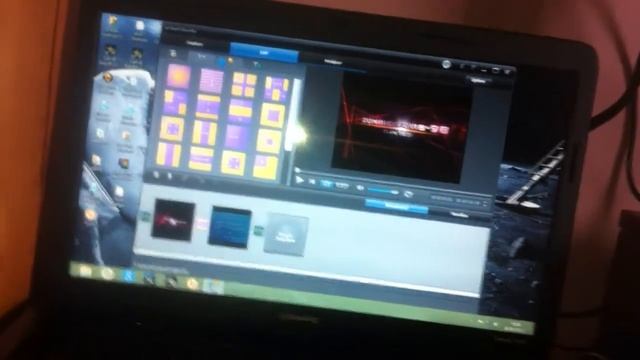Toggle the repeat icon right of volume slider
This screenshot has width=640, height=360.
click(x=408, y=194)
